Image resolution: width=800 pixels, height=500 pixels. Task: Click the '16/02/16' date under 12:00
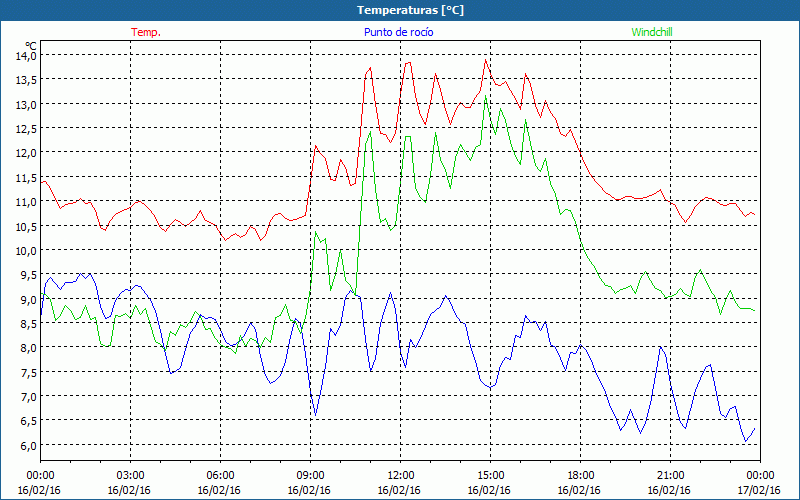click(x=399, y=490)
